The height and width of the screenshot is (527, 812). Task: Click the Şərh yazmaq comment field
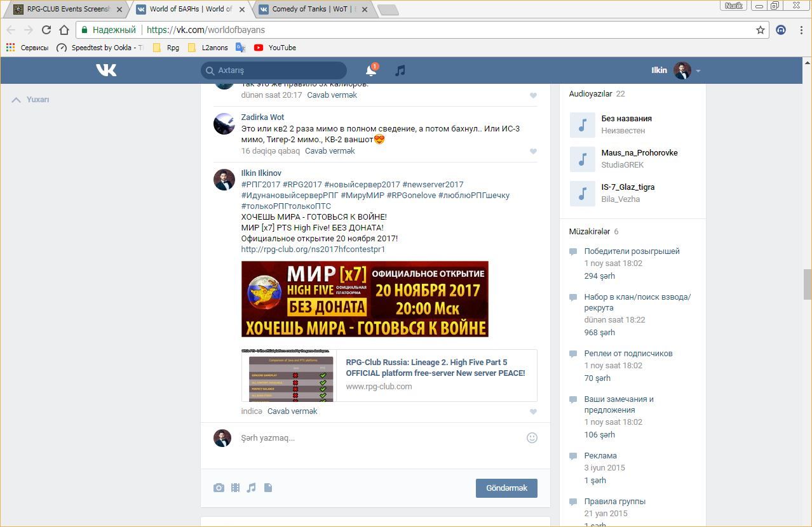point(380,438)
